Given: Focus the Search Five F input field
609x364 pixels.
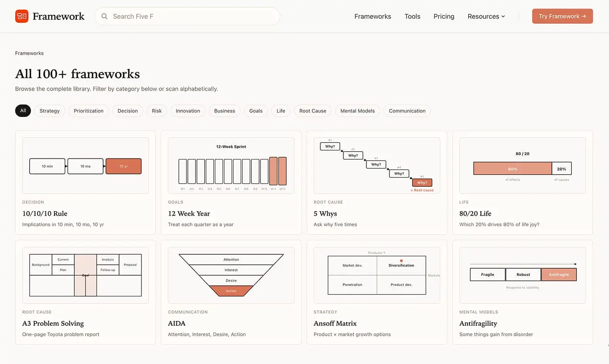Looking at the screenshot, I should point(187,16).
